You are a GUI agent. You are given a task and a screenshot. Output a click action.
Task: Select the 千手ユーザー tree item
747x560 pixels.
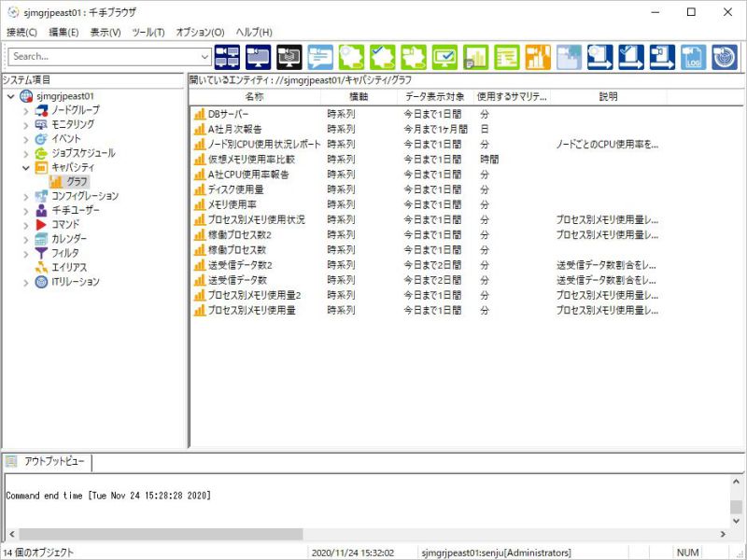[76, 211]
